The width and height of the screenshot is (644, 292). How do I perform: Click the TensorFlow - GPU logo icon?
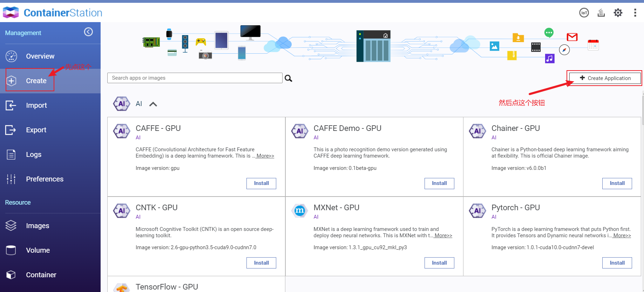(122, 288)
